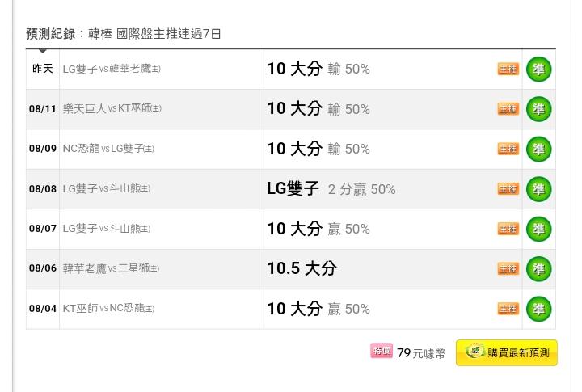582x392 pixels.
Task: Click the pink 特價 price tag
Action: (382, 351)
